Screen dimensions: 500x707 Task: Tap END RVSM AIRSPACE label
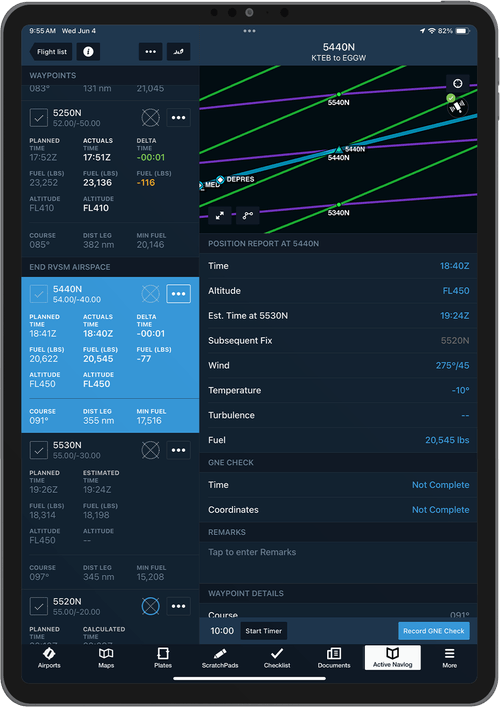tap(70, 267)
